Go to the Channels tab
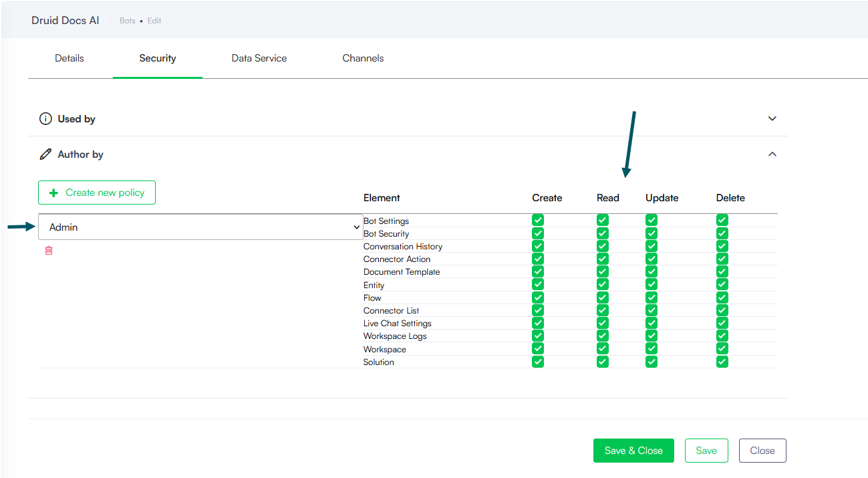 [363, 58]
